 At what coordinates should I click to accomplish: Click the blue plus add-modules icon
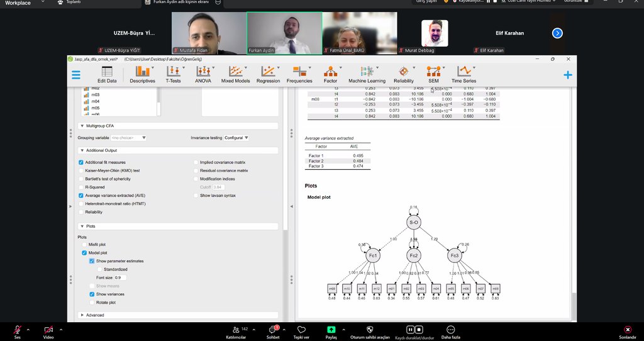[x=567, y=75]
